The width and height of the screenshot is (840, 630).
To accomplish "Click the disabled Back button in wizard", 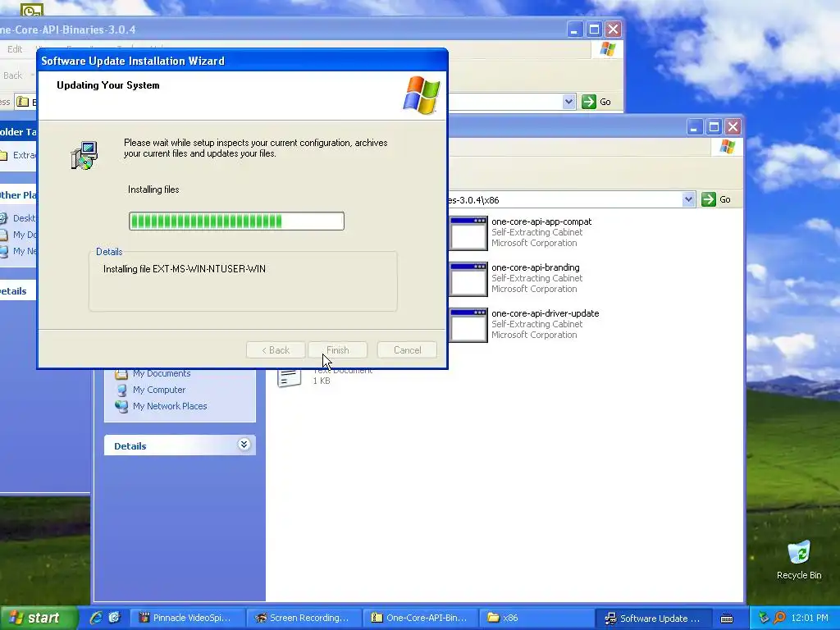I will [x=276, y=350].
